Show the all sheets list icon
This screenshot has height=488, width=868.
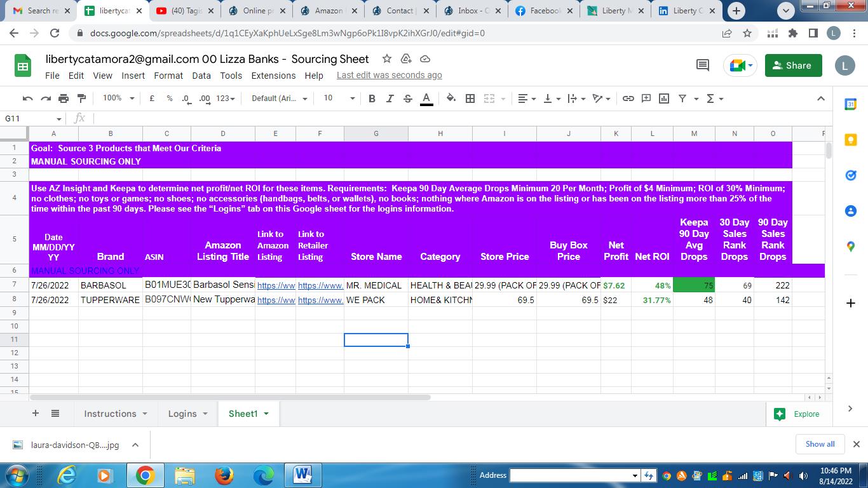click(55, 413)
